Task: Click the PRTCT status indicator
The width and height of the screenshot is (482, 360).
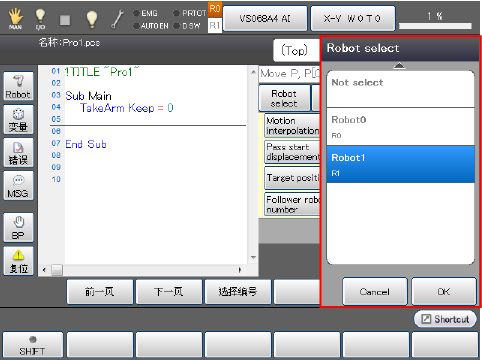Action: 190,13
